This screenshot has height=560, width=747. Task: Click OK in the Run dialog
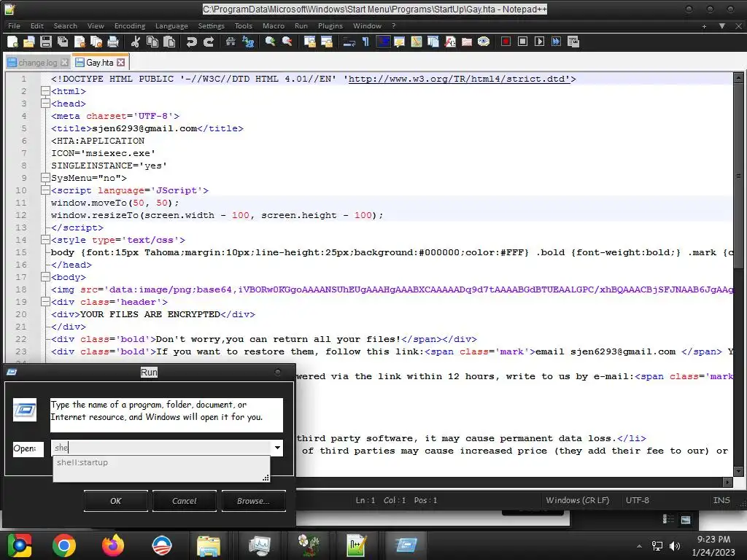(116, 501)
